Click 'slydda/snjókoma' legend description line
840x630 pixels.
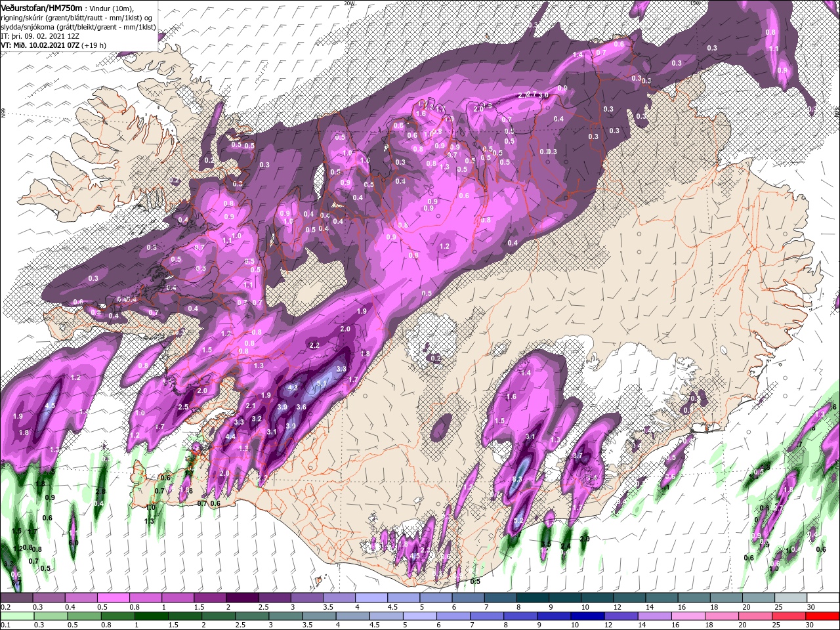pos(78,26)
